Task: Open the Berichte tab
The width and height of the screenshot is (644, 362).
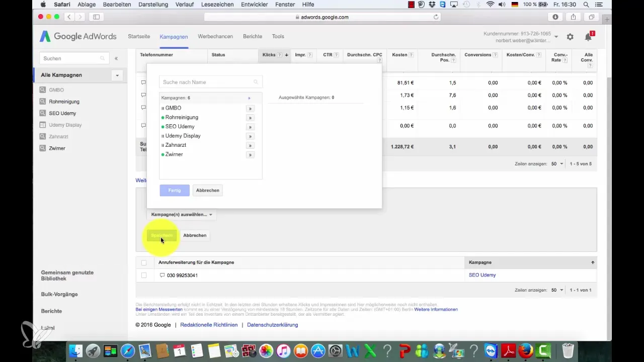Action: [253, 37]
